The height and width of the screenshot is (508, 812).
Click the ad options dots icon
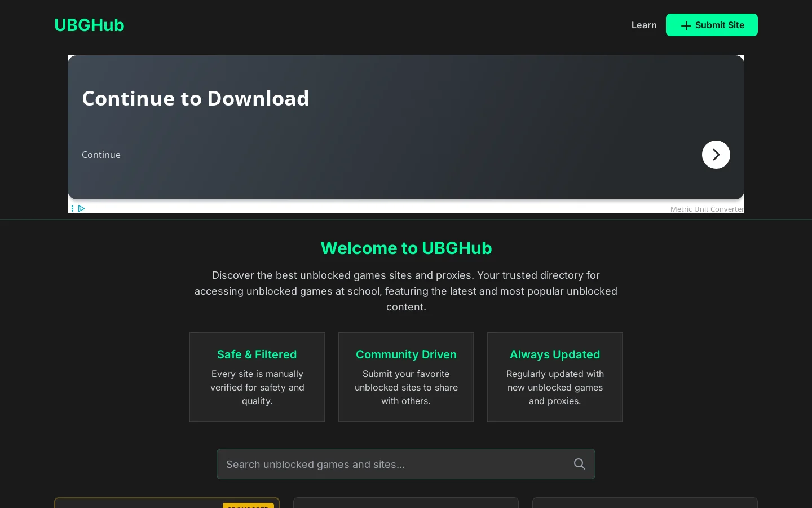click(72, 209)
